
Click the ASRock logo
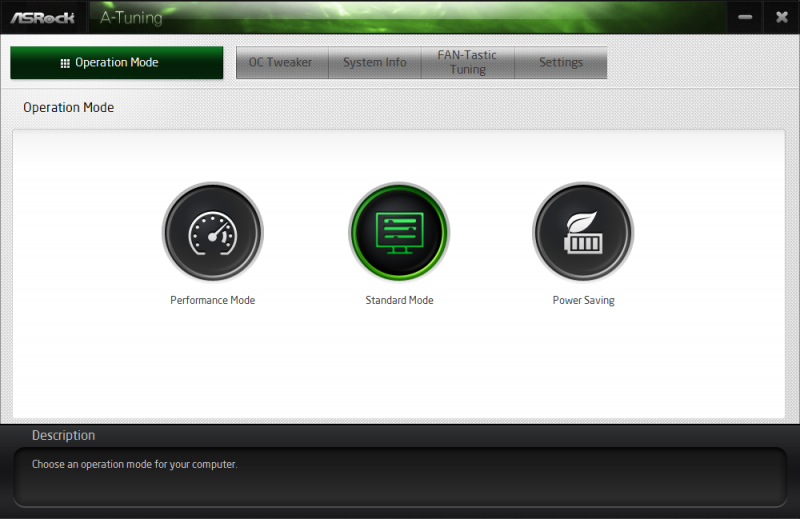tap(43, 18)
